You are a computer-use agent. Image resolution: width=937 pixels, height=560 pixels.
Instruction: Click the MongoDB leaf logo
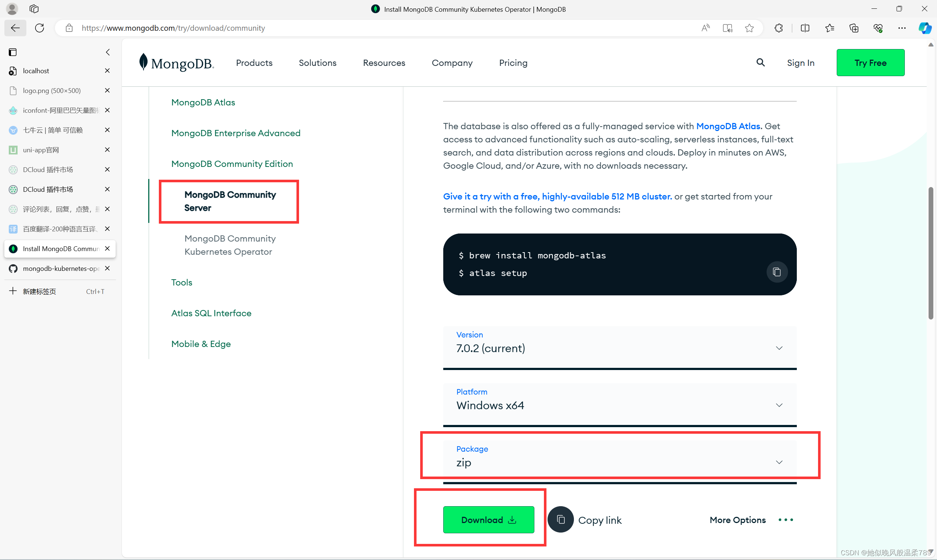[177, 63]
